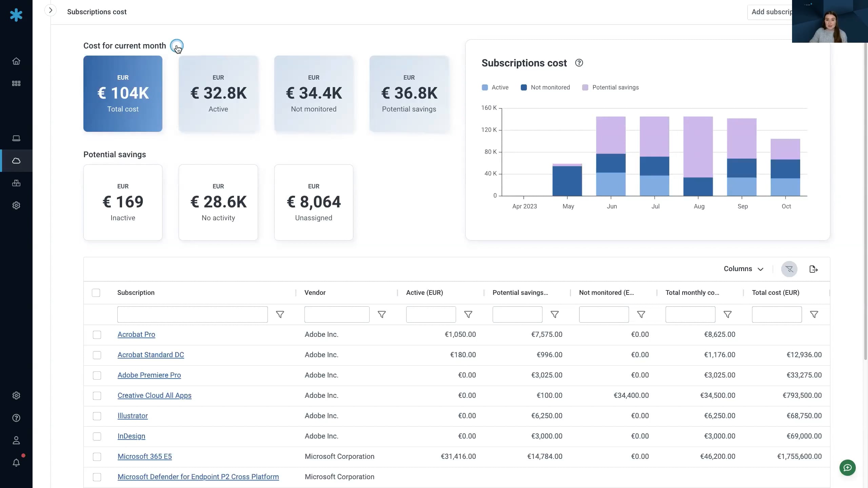Expand the Columns dropdown

click(743, 269)
